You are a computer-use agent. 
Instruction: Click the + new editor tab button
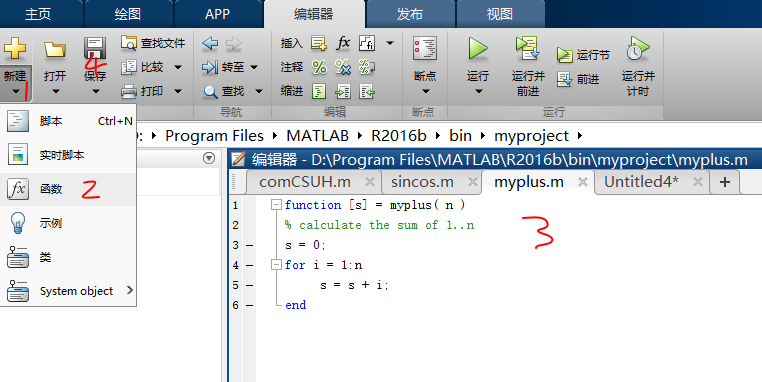click(x=725, y=182)
